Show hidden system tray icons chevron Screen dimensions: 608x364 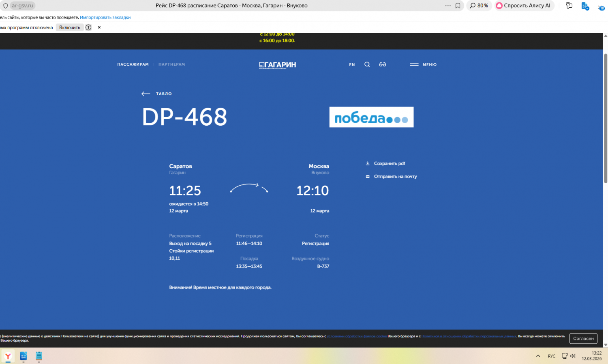538,356
